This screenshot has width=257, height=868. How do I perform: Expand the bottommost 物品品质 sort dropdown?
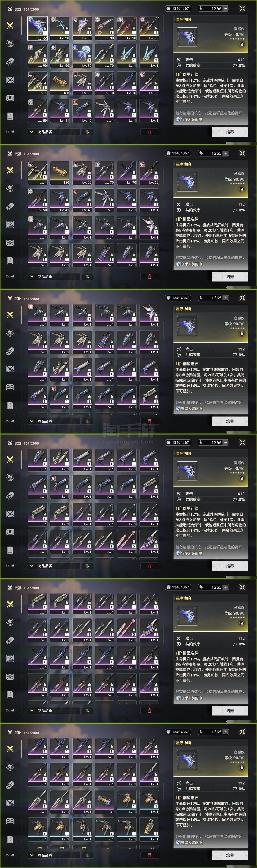point(54,855)
